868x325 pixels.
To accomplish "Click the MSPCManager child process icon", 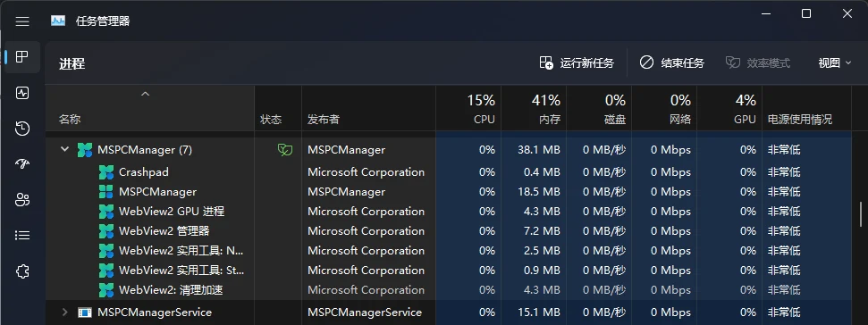I will coord(105,192).
